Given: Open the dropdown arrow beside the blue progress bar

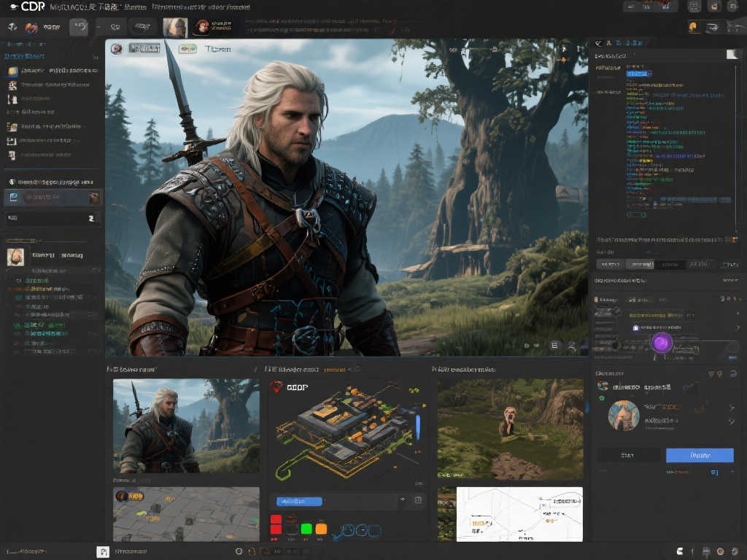Looking at the screenshot, I should [x=402, y=500].
